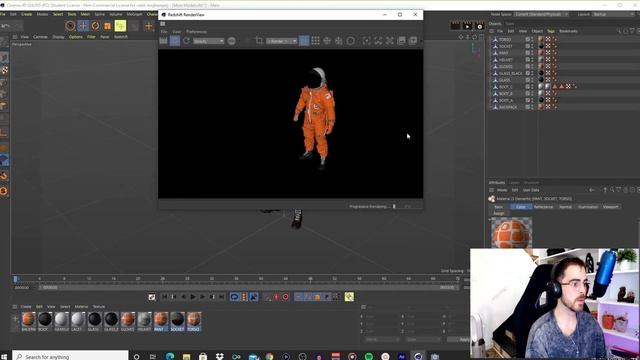The width and height of the screenshot is (640, 360).
Task: Open Dropbox from the taskbar
Action: pos(220,356)
